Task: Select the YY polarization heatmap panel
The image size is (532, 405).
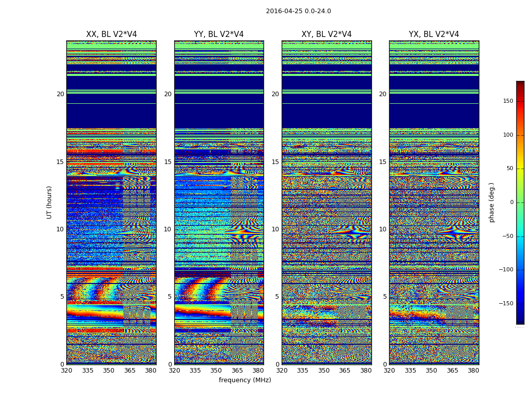Action: [219, 202]
